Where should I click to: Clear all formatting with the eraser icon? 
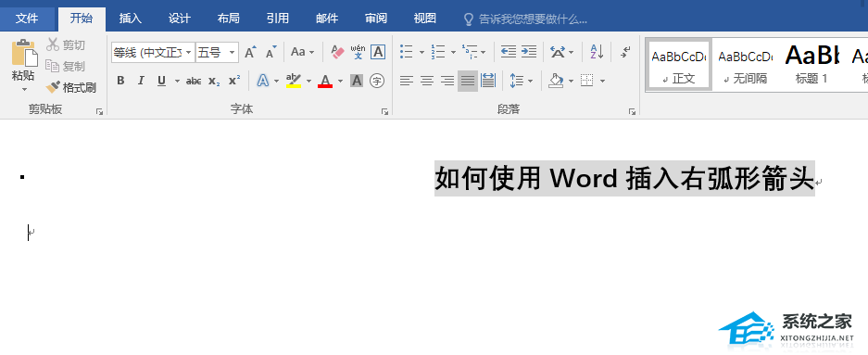pyautogui.click(x=337, y=52)
